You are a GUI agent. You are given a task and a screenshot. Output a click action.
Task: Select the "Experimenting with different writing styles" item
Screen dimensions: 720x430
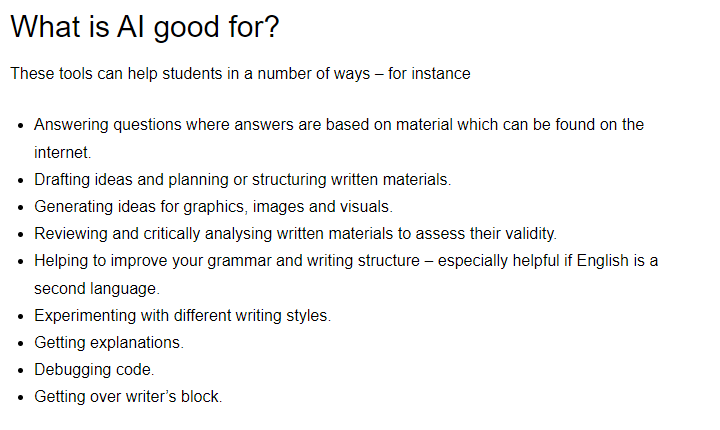click(182, 315)
